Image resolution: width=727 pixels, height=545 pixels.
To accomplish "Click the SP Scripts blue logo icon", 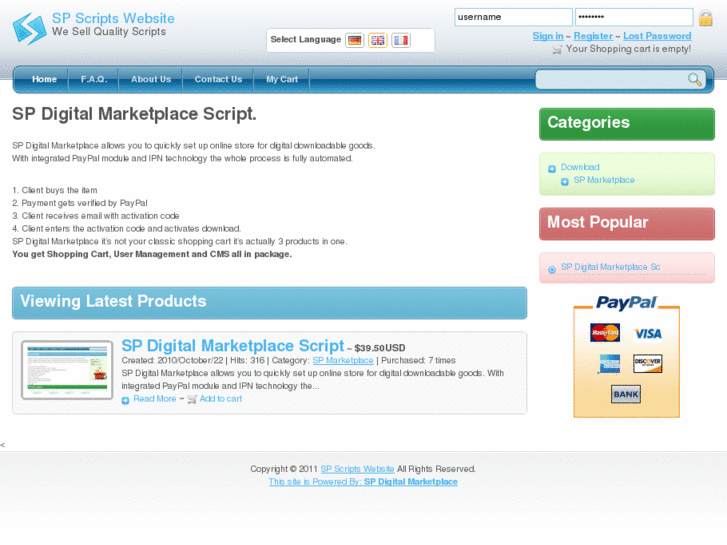I will point(30,28).
